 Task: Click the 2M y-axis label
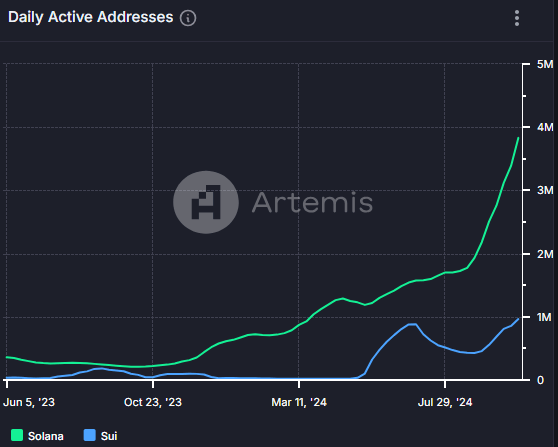point(545,254)
